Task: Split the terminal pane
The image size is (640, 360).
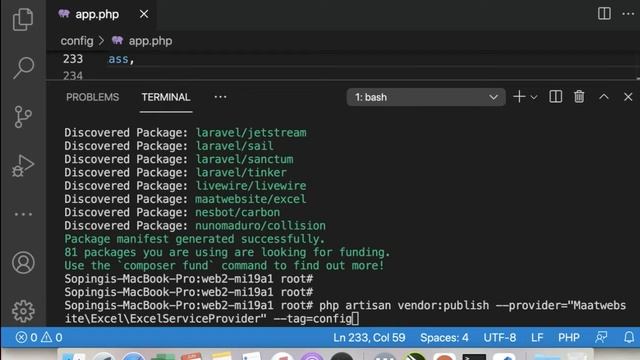Action: 556,97
